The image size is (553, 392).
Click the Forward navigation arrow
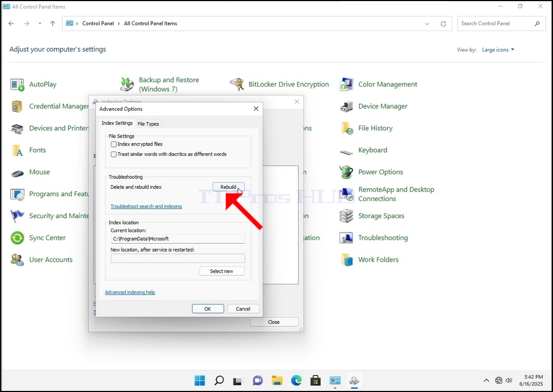tap(26, 24)
